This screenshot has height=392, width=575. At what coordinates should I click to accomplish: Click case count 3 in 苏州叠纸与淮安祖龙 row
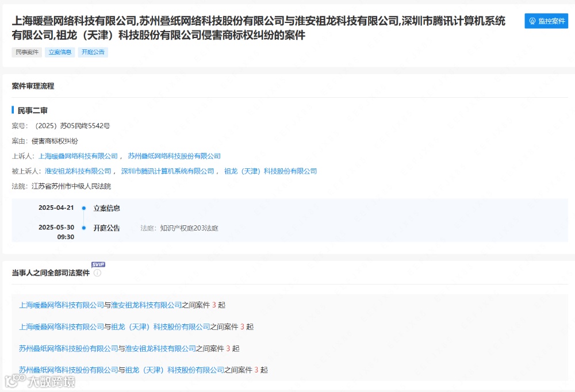coord(228,348)
